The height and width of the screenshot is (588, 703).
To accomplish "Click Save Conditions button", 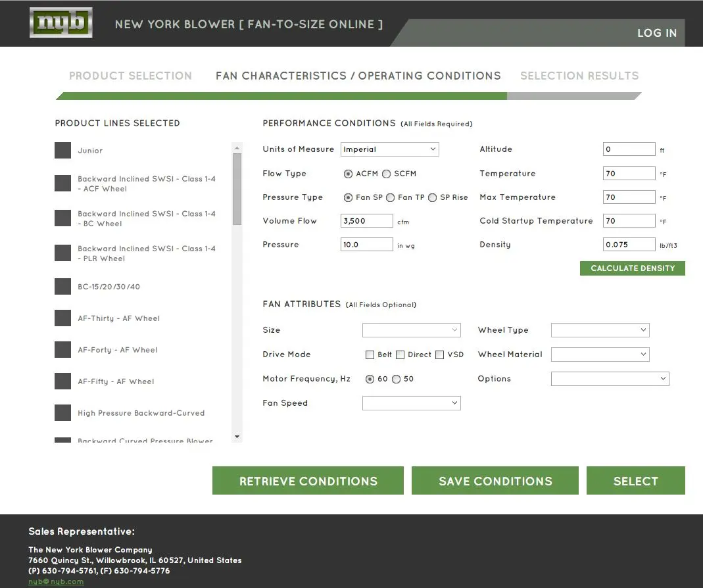I will tap(495, 481).
